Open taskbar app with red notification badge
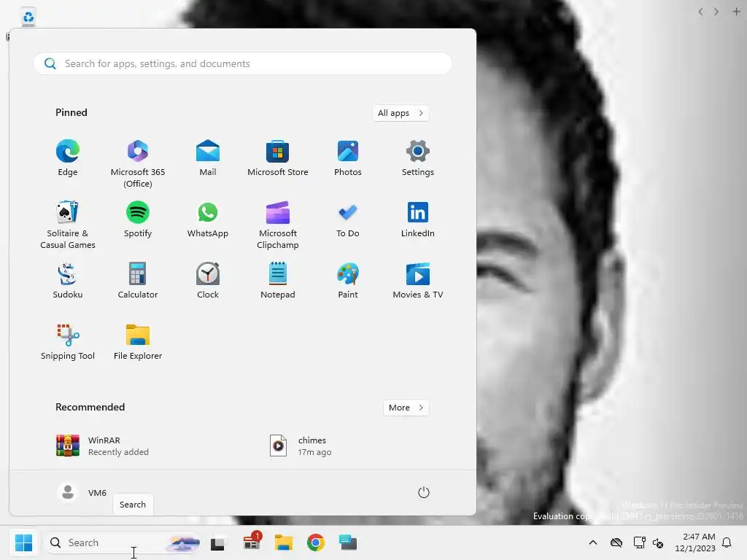The image size is (747, 560). point(252,542)
